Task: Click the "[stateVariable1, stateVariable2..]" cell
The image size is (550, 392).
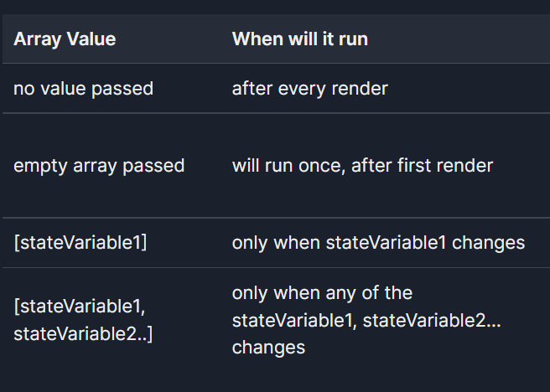Action: click(x=83, y=322)
